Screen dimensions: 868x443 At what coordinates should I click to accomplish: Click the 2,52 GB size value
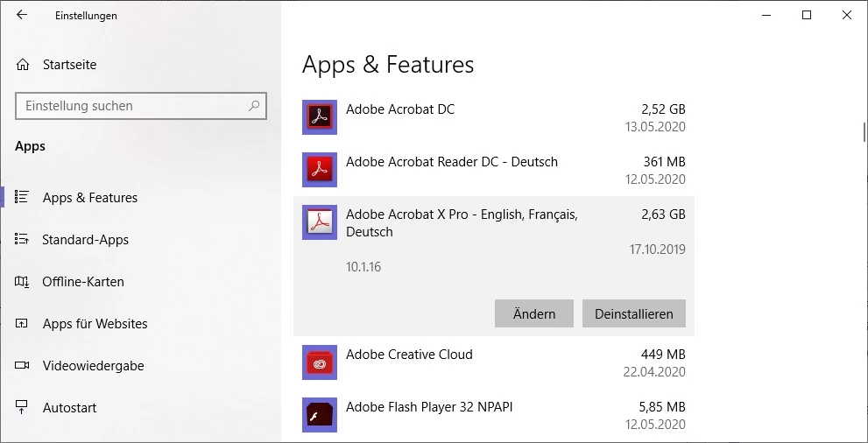663,109
